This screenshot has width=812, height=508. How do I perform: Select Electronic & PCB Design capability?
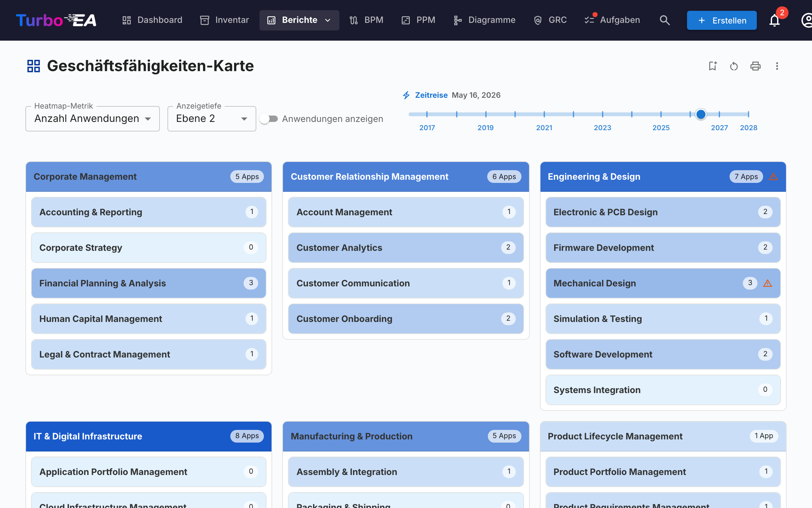(x=663, y=212)
